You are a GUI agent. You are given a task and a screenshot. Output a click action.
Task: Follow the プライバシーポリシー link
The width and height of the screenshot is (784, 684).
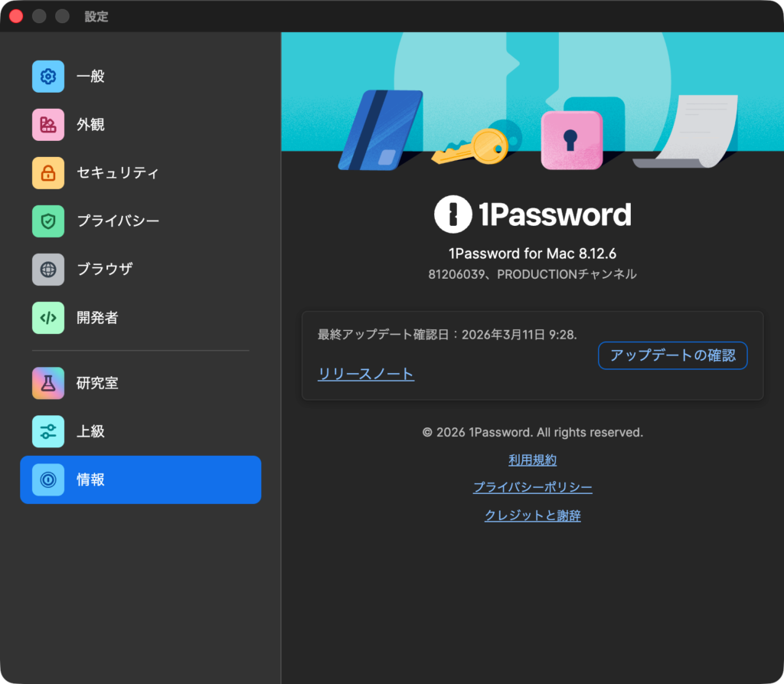(x=532, y=488)
